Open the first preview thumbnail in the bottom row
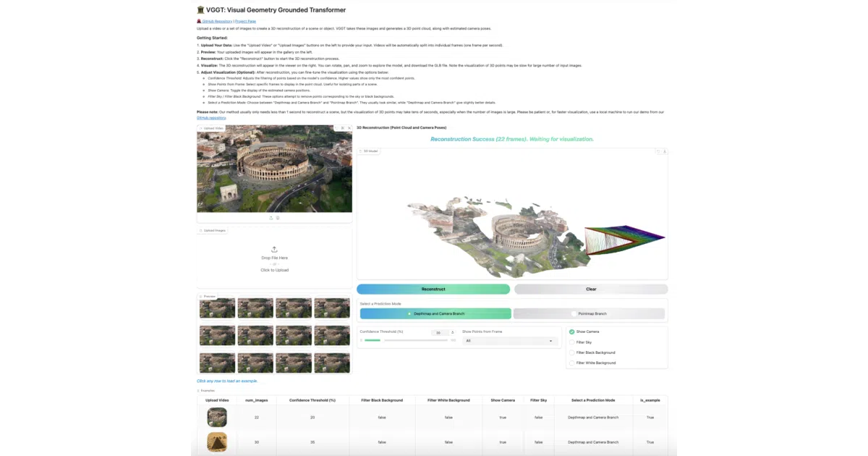Screen dimensions: 868x456 (x=217, y=363)
